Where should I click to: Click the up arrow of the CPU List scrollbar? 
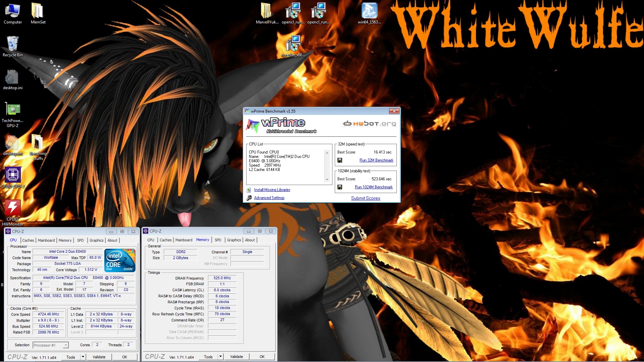tap(327, 153)
